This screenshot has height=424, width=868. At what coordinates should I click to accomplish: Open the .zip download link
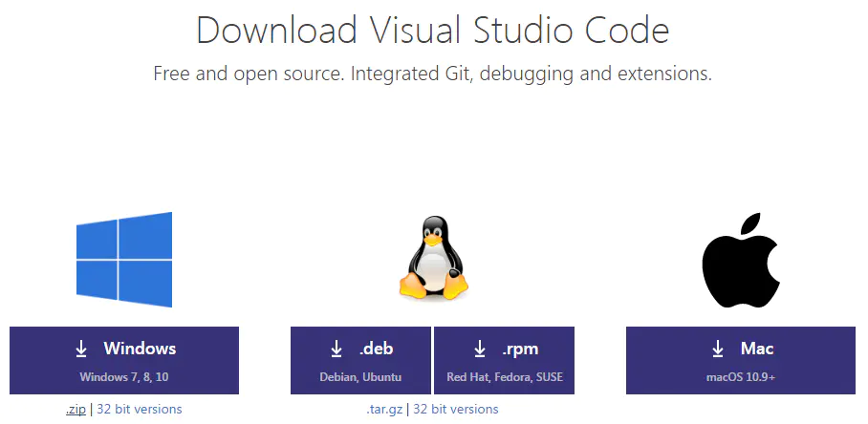pos(76,410)
